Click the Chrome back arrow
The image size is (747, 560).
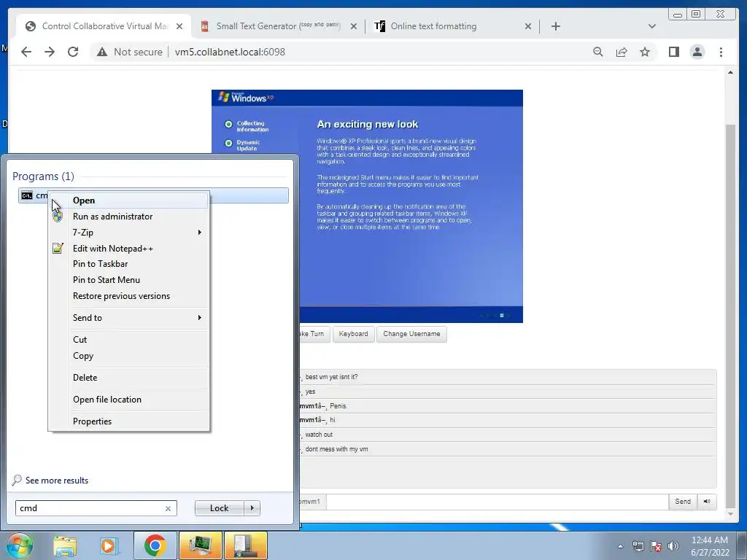[x=26, y=52]
